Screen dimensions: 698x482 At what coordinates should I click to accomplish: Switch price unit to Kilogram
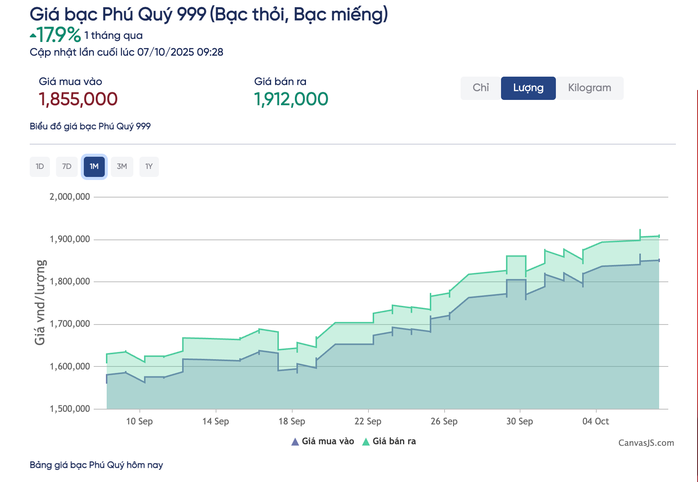pyautogui.click(x=589, y=88)
